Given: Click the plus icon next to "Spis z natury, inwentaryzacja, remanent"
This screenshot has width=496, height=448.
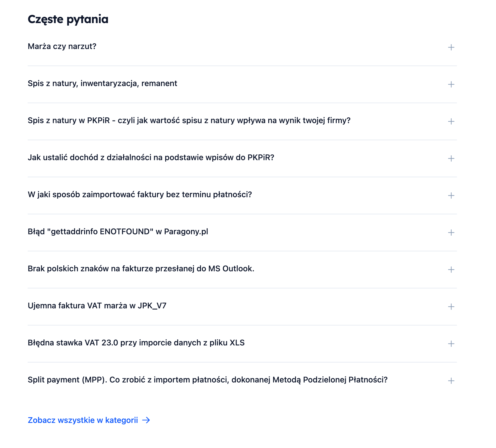Looking at the screenshot, I should coord(451,85).
